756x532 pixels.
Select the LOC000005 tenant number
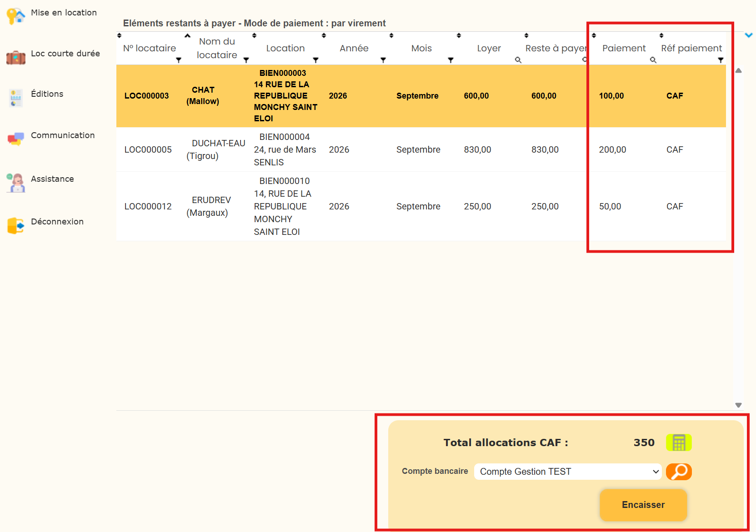(x=148, y=149)
